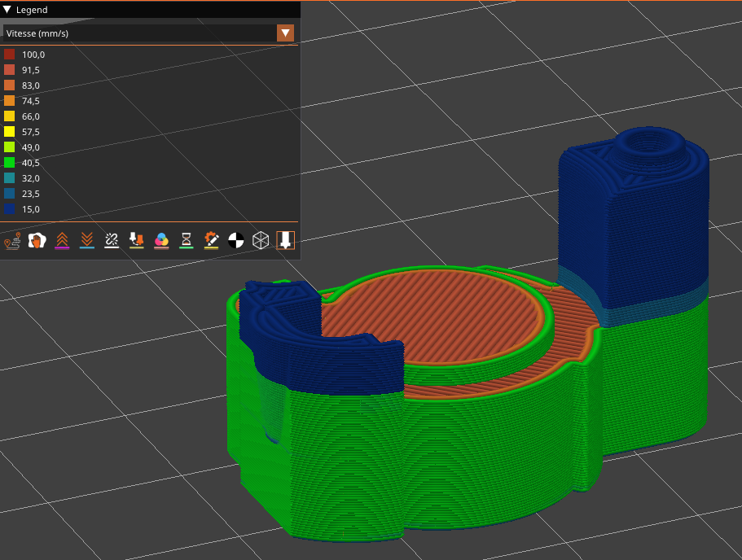Click the 91,5 speed color swatch
This screenshot has width=742, height=560.
(x=10, y=70)
